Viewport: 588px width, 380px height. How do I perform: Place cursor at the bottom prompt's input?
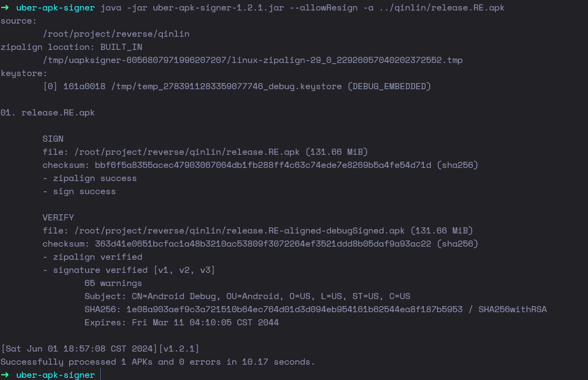(x=101, y=375)
